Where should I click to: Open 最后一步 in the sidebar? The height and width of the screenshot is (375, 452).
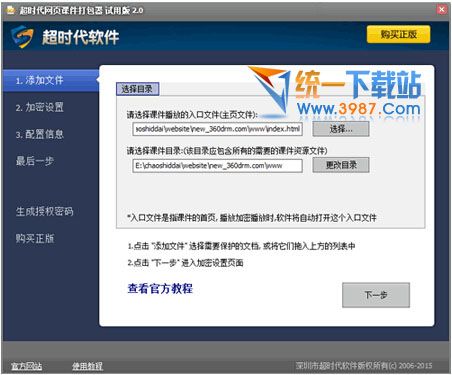point(35,161)
